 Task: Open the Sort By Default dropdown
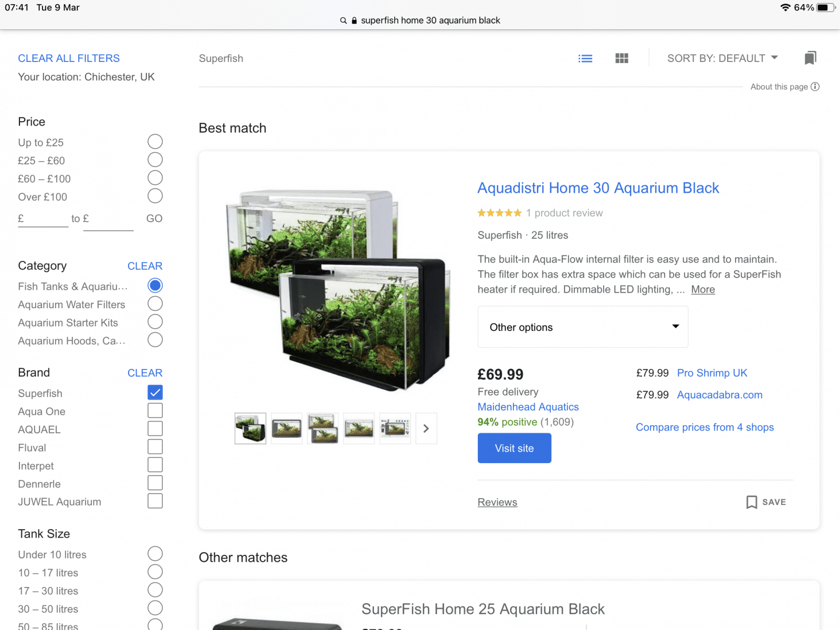[x=722, y=58]
